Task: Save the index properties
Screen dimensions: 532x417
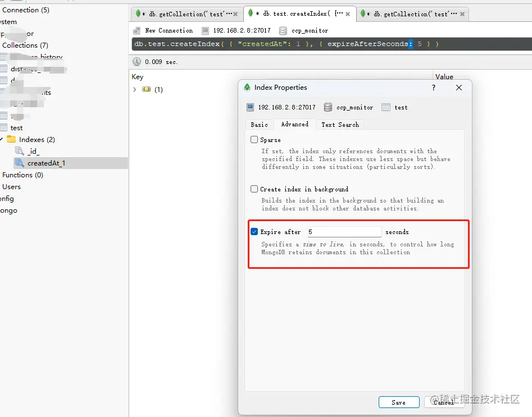Action: click(399, 402)
